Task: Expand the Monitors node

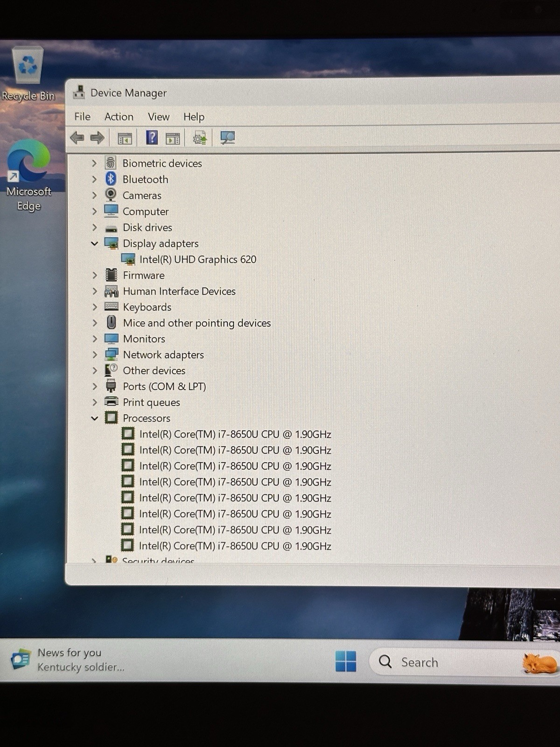Action: [x=94, y=339]
